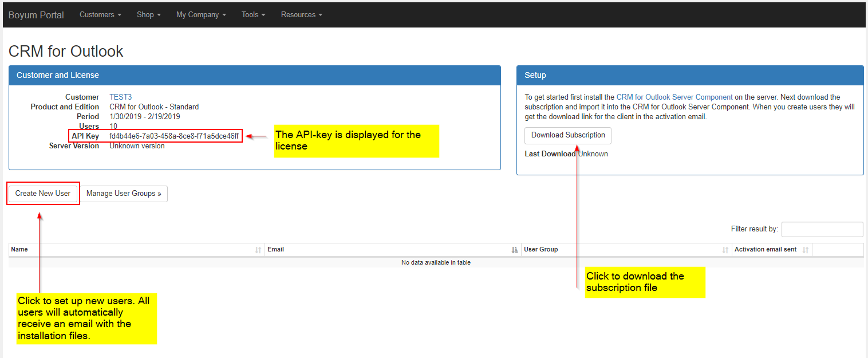Click the Activation email sent header label

(x=766, y=250)
